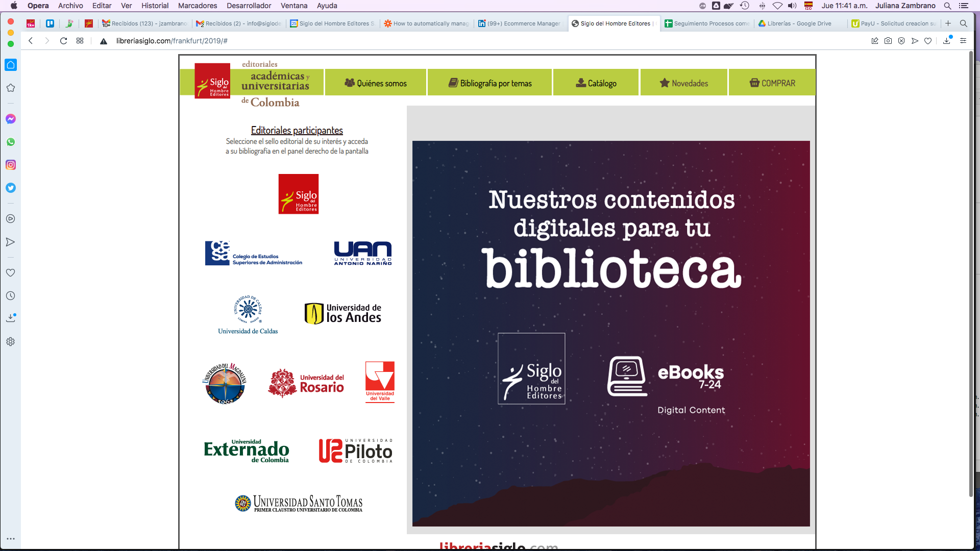
Task: Open sidebar heart pinboards icon
Action: pyautogui.click(x=11, y=273)
